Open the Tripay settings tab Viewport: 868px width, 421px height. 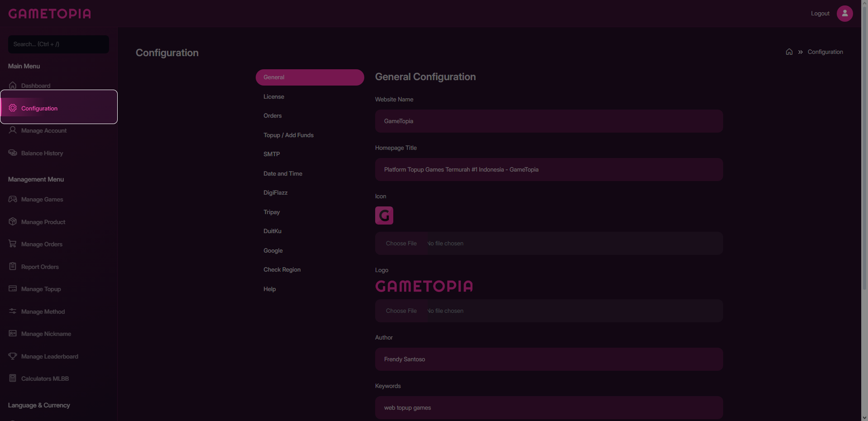310,212
